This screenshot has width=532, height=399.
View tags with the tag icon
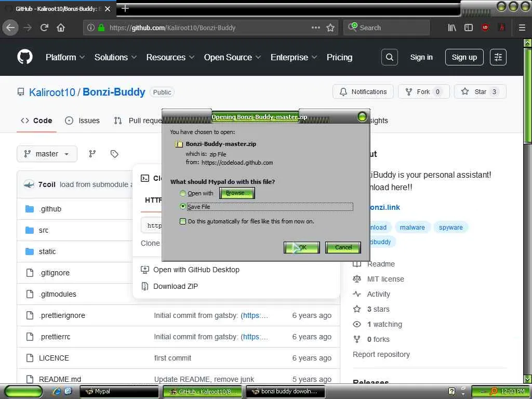pos(114,154)
